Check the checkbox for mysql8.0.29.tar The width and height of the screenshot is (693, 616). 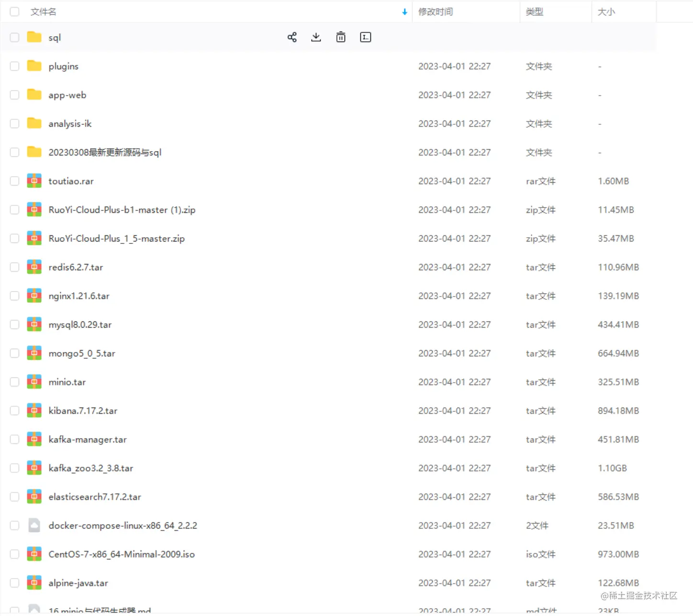point(14,324)
